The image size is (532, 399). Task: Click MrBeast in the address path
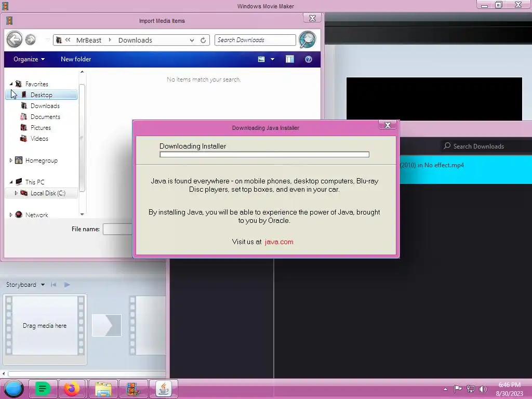pyautogui.click(x=88, y=41)
